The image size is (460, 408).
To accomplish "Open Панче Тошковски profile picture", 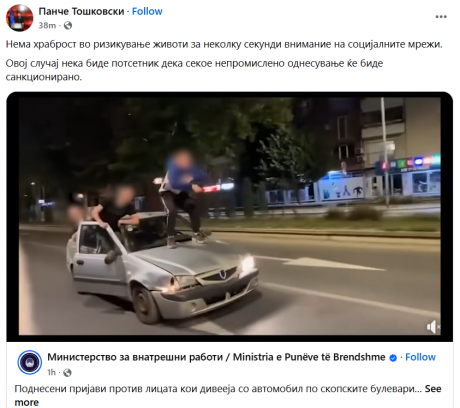I will point(19,18).
